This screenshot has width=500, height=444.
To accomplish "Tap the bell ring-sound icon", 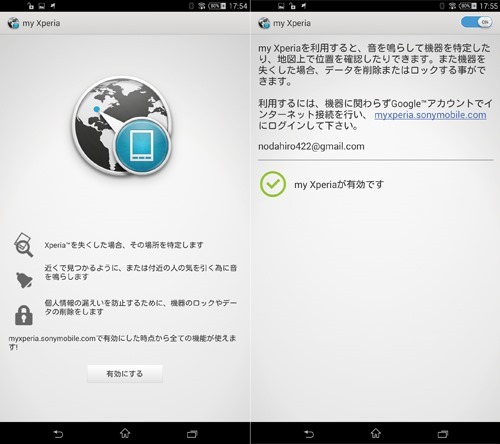I will tap(24, 279).
